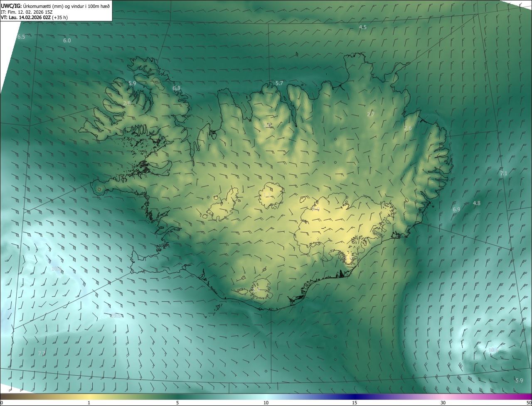Viewport: 532px width, 406px height.
Task: Click the 2.7 value label on the map
Action: pyautogui.click(x=371, y=114)
